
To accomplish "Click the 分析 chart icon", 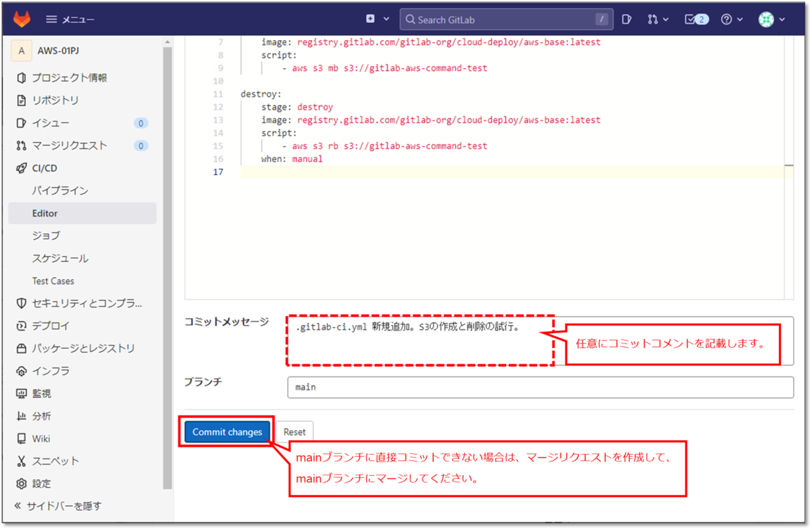I will [21, 416].
